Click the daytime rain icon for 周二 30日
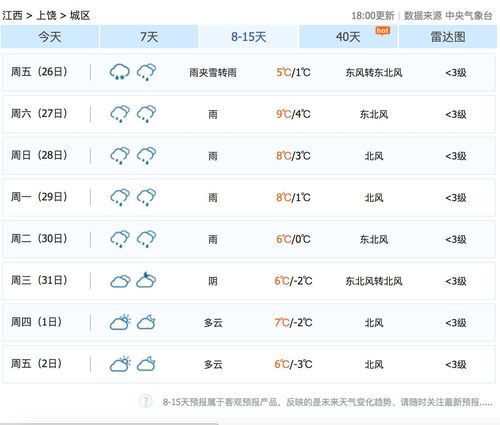Image resolution: width=500 pixels, height=425 pixels. (x=120, y=239)
